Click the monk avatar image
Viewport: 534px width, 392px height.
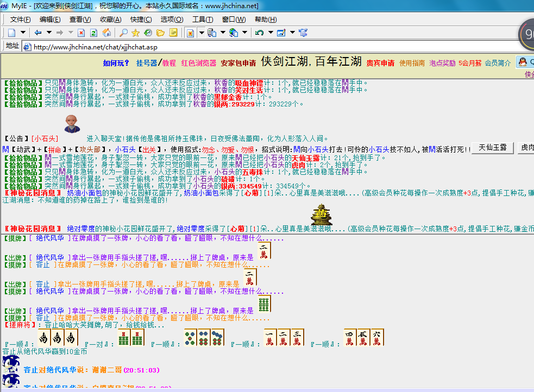[x=72, y=124]
